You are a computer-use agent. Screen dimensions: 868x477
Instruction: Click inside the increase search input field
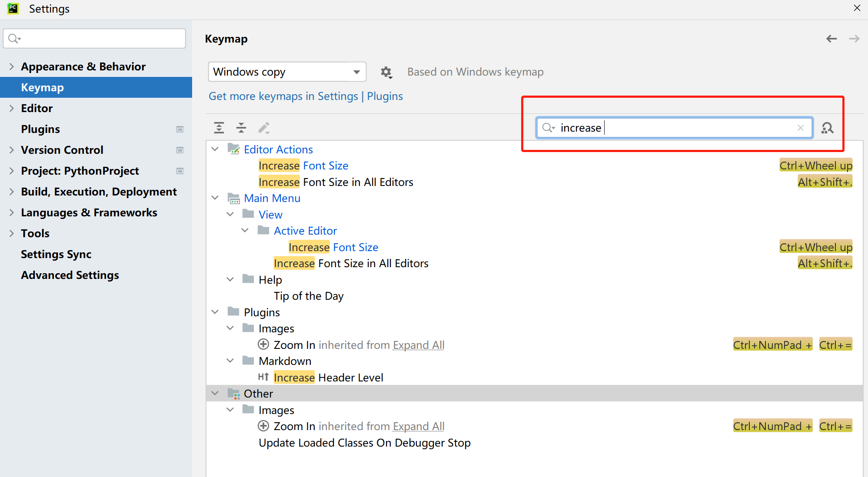tap(674, 128)
